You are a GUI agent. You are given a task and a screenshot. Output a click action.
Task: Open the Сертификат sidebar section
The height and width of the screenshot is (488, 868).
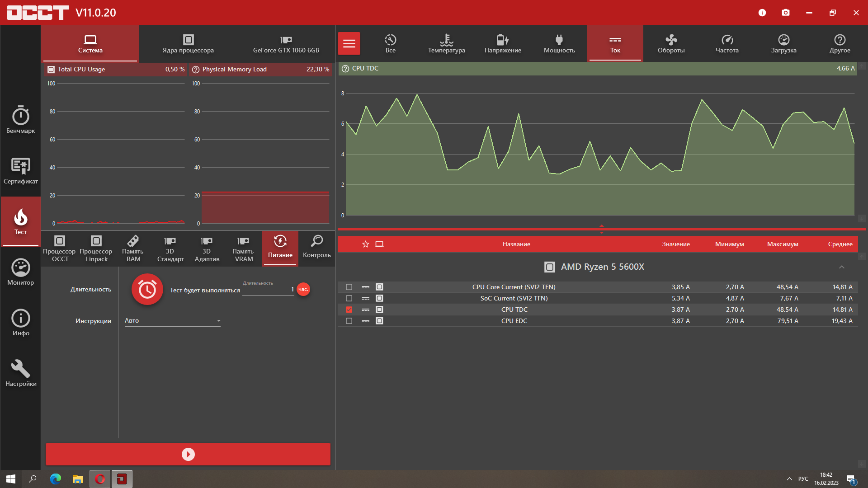click(20, 171)
